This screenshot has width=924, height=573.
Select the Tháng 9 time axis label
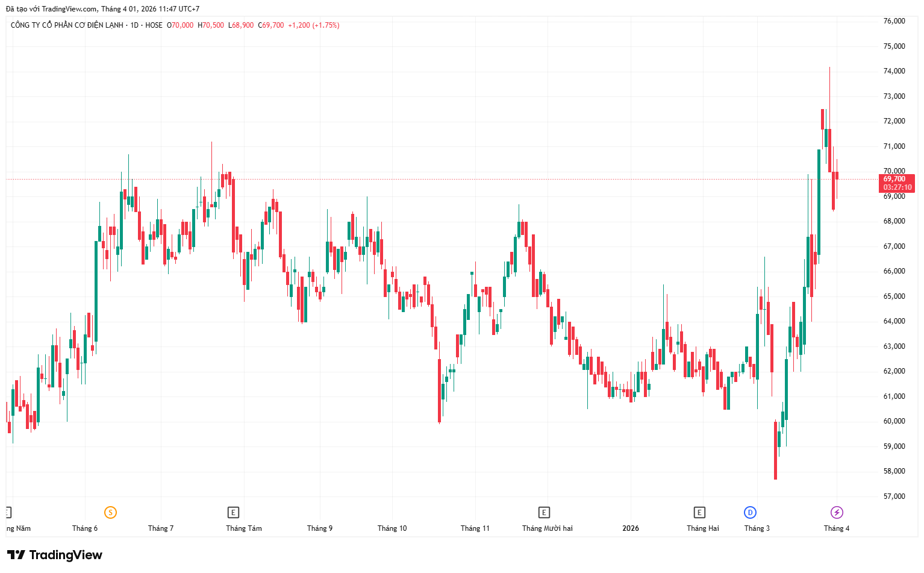pyautogui.click(x=320, y=528)
